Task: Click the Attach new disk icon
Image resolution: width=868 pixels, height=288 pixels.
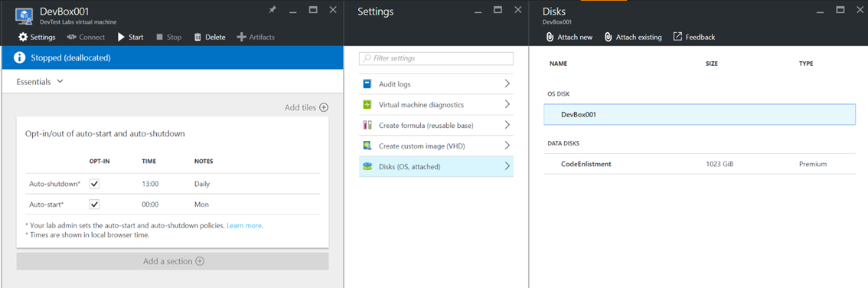Action: [x=550, y=37]
